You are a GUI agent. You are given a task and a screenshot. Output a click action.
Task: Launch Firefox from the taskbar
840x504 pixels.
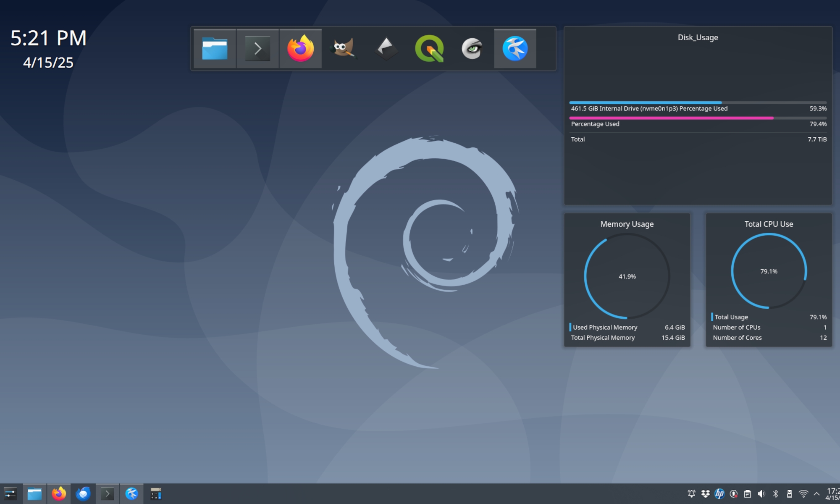[59, 494]
